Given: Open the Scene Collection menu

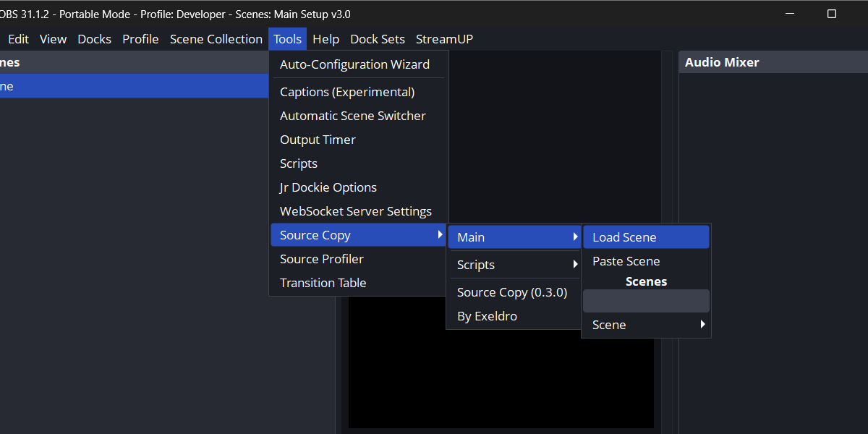Looking at the screenshot, I should [216, 39].
